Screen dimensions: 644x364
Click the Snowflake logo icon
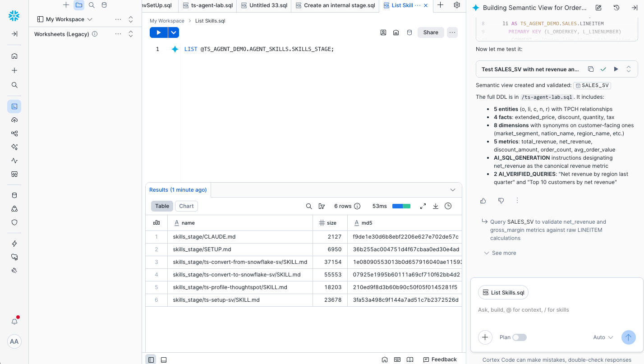tap(14, 16)
